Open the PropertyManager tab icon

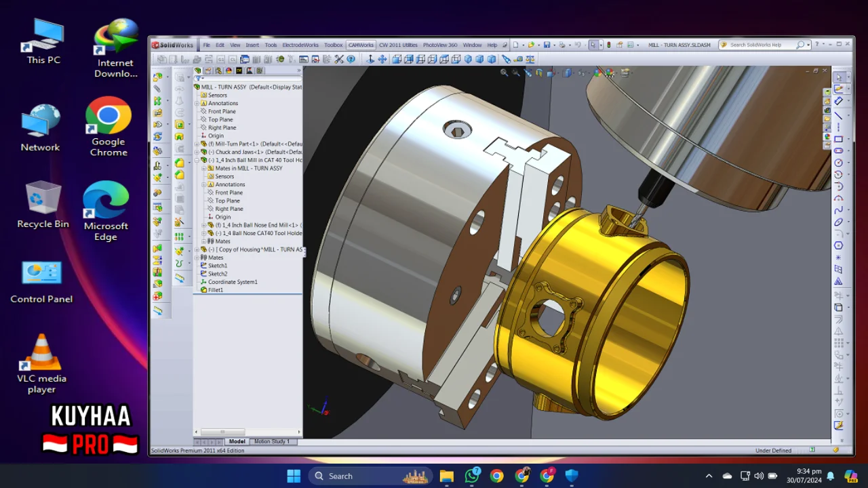pyautogui.click(x=208, y=70)
